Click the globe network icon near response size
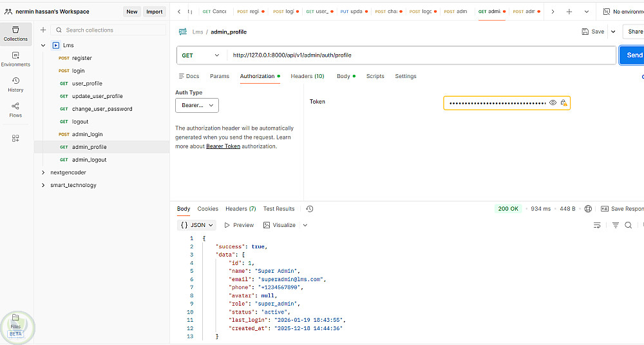Screen dimensions: 644x345 click(588, 209)
